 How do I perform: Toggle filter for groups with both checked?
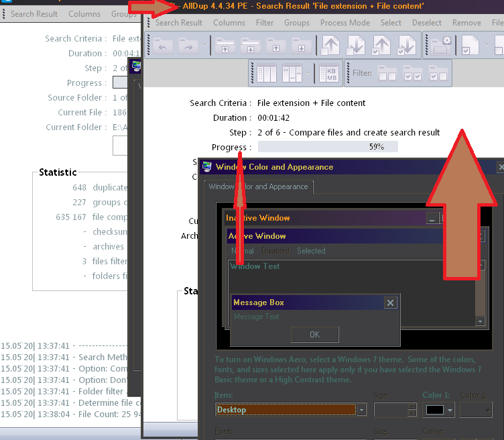click(412, 73)
